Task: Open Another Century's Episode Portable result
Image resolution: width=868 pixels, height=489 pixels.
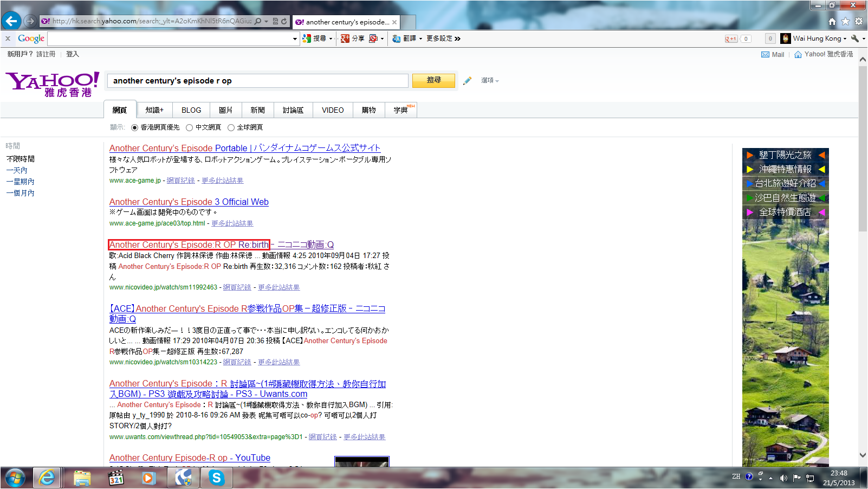Action: coord(245,148)
